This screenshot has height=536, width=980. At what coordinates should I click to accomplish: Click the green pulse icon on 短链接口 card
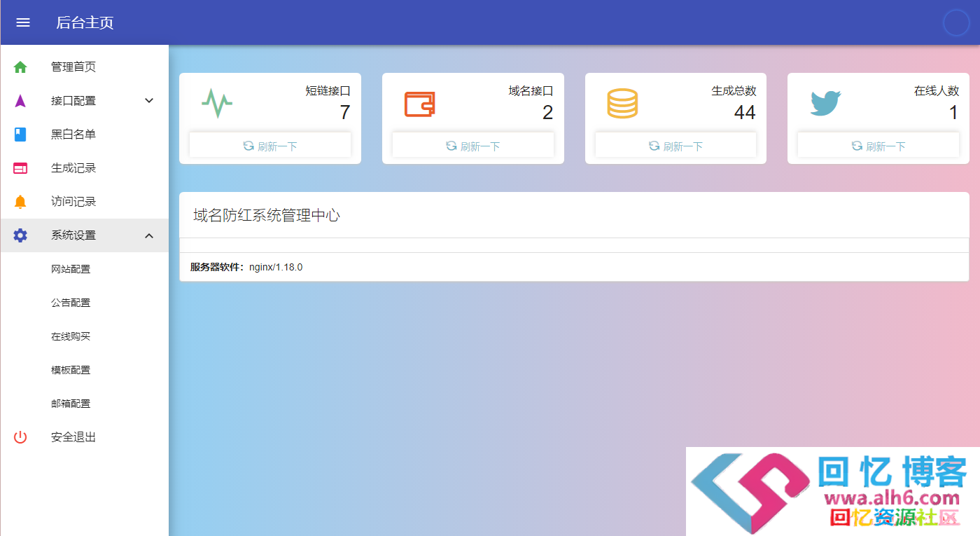coord(217,104)
